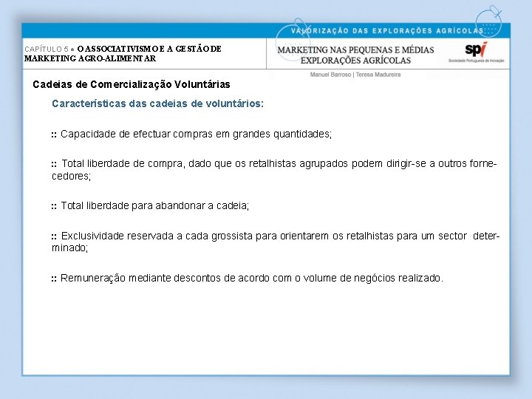Click 'Sociedade Portuguesa de Inovação' caption
This screenshot has width=532, height=399.
(477, 61)
